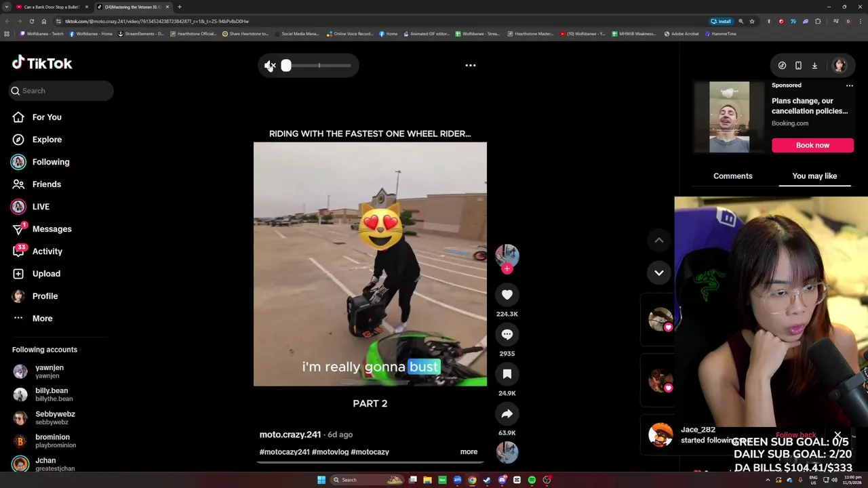Screen dimensions: 868x488
Task: Click the download desktop app icon
Action: [814, 66]
